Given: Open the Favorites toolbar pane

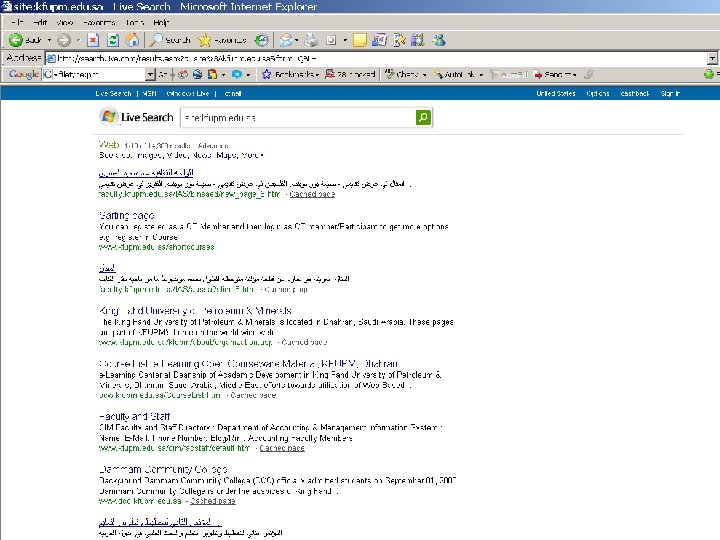Looking at the screenshot, I should point(223,40).
